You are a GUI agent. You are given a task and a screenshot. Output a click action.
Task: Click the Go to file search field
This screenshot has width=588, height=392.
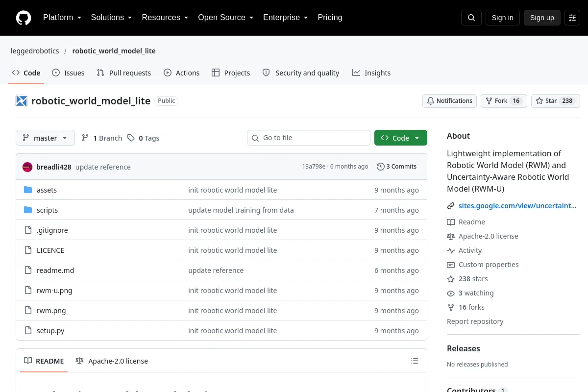[x=309, y=138]
